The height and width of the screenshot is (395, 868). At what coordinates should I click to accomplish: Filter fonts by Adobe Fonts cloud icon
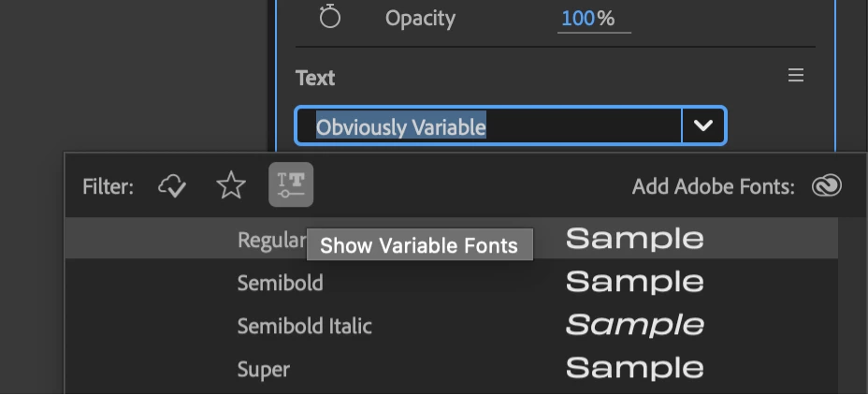coord(172,186)
